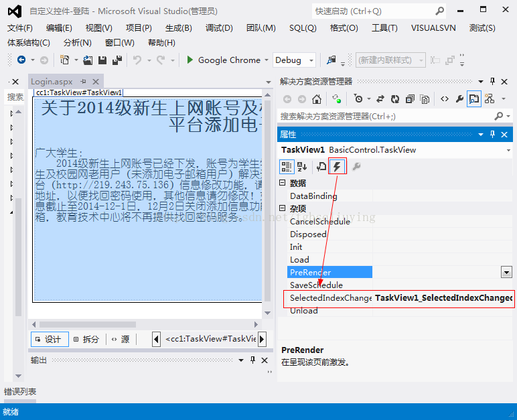Open the 工具(T) menu
Screen dimensions: 517x420
coord(384,28)
